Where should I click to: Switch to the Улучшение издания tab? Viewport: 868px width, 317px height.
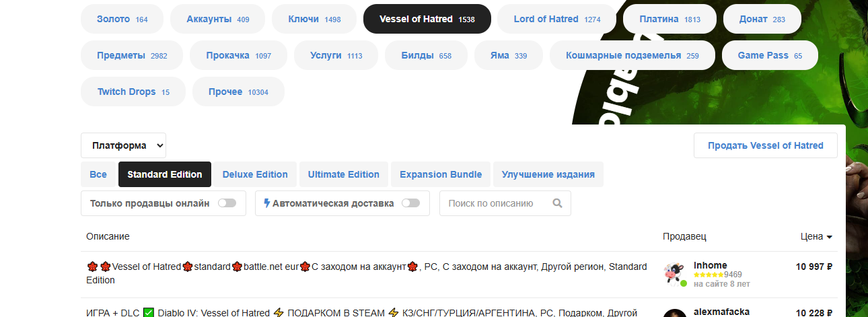tap(548, 174)
